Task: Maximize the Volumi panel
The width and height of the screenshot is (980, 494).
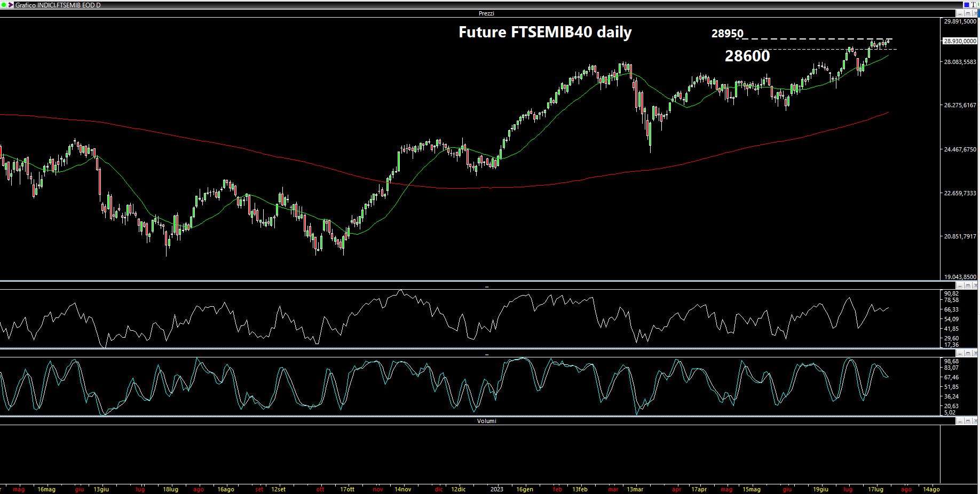Action: pos(968,421)
